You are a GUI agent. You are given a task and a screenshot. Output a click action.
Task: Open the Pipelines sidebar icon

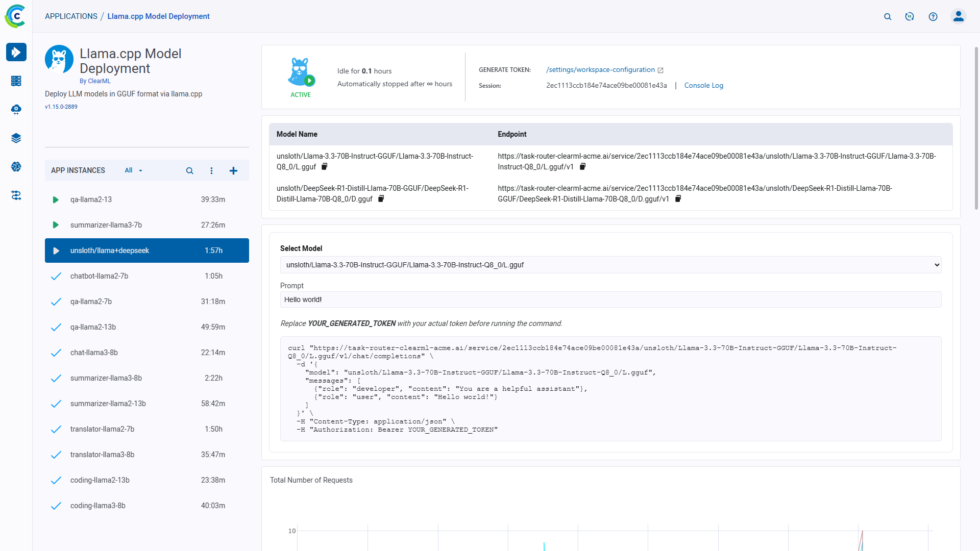click(16, 195)
